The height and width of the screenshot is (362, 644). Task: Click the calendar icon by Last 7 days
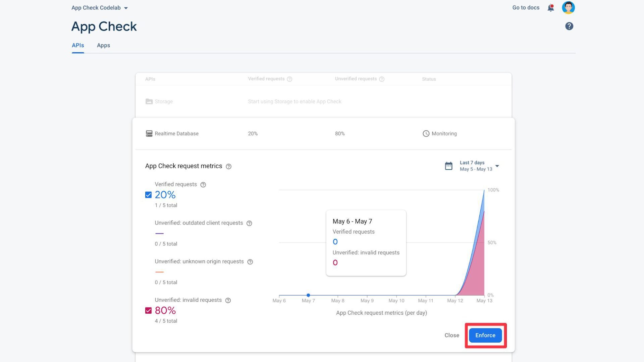(x=448, y=166)
